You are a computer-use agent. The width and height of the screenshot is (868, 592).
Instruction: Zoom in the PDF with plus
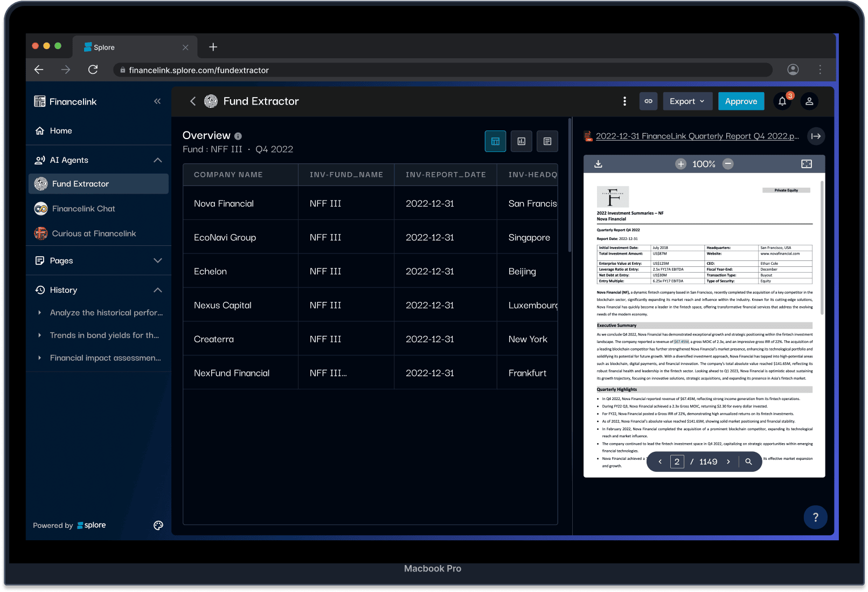[681, 164]
